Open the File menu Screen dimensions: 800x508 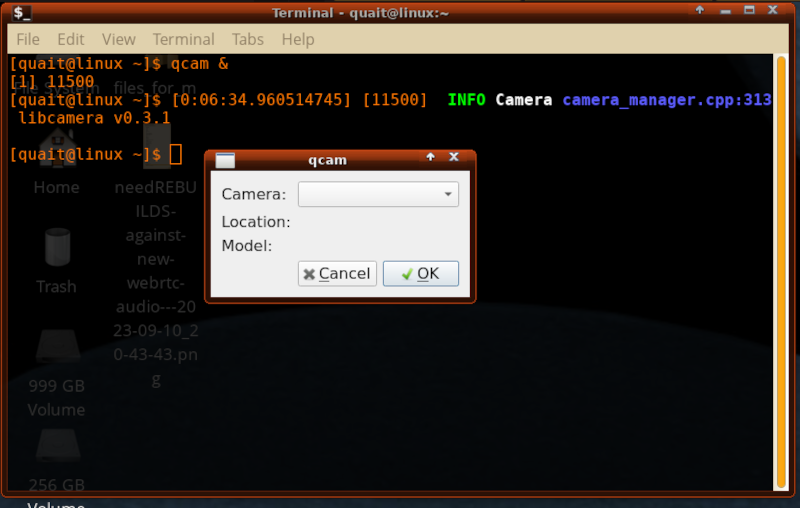point(28,40)
